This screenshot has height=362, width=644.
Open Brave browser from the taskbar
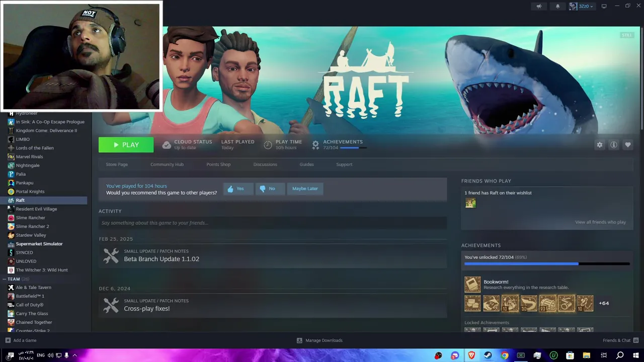[x=471, y=355]
